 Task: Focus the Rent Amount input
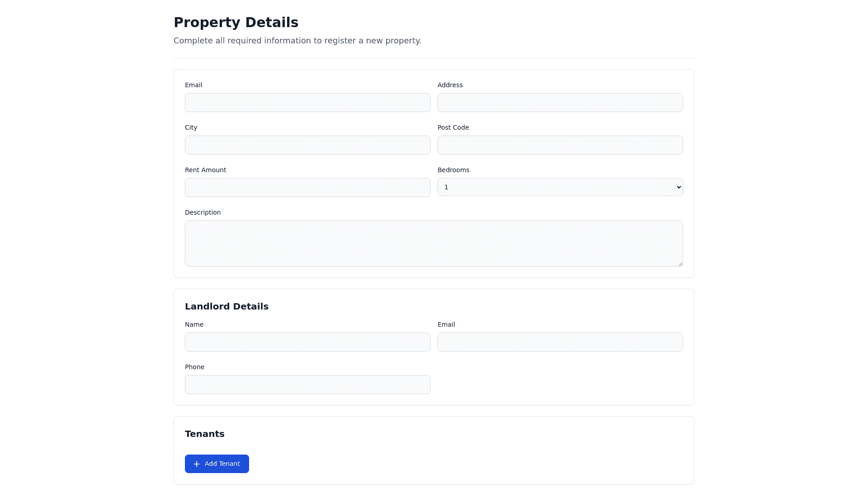(307, 188)
